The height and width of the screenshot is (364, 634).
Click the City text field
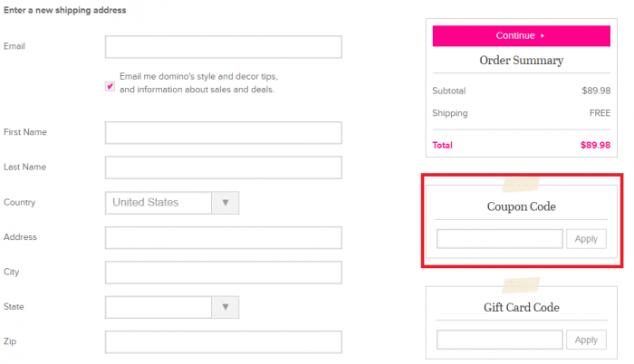tap(223, 273)
